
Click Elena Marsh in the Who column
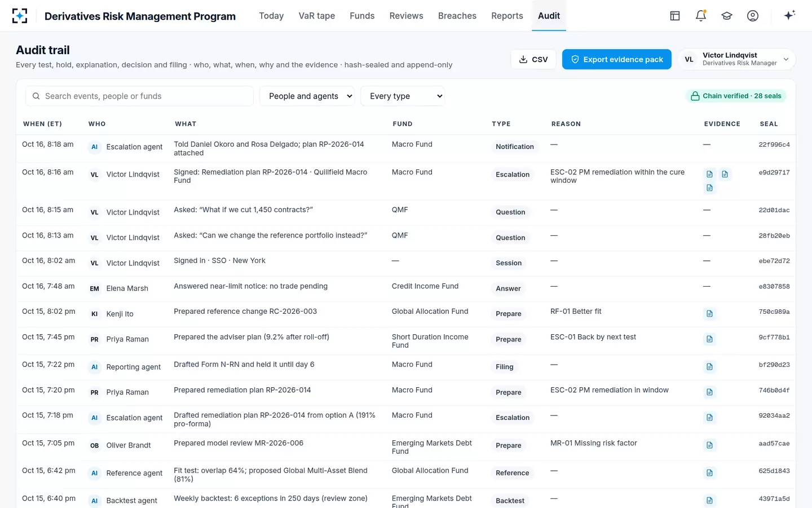point(127,288)
